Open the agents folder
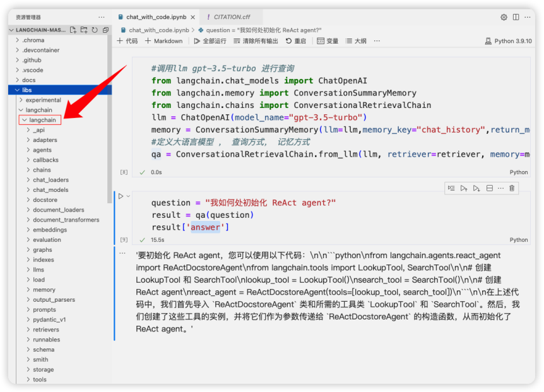This screenshot has height=392, width=544. coord(60,150)
